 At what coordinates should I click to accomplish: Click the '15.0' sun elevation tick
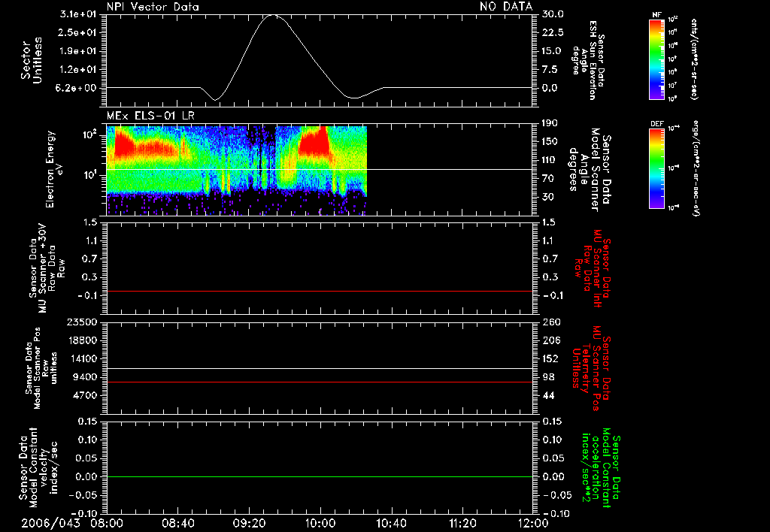553,51
